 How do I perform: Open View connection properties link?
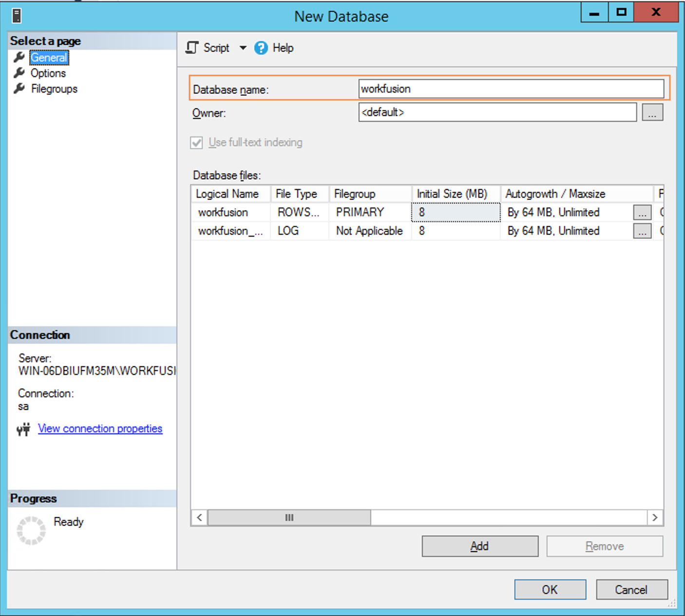tap(100, 429)
